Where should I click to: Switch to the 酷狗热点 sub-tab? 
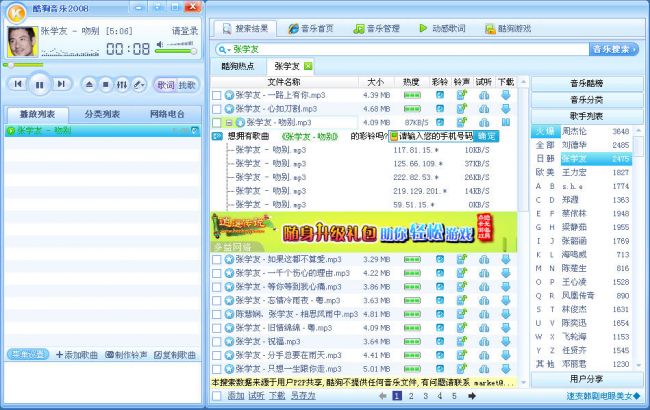(238, 66)
